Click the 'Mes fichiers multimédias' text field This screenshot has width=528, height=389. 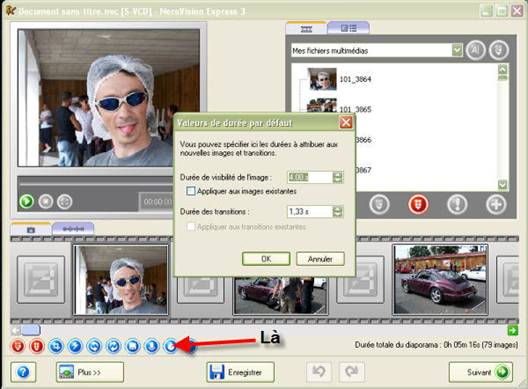pos(371,51)
